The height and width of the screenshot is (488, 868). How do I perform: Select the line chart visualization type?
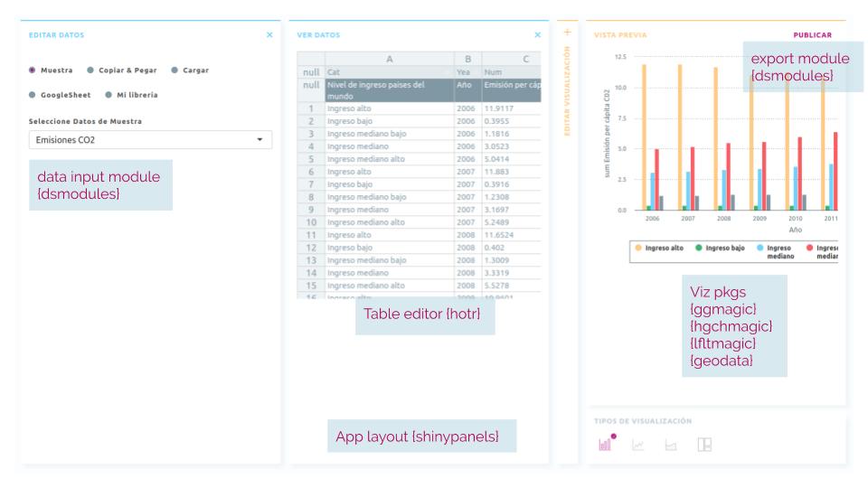point(637,445)
